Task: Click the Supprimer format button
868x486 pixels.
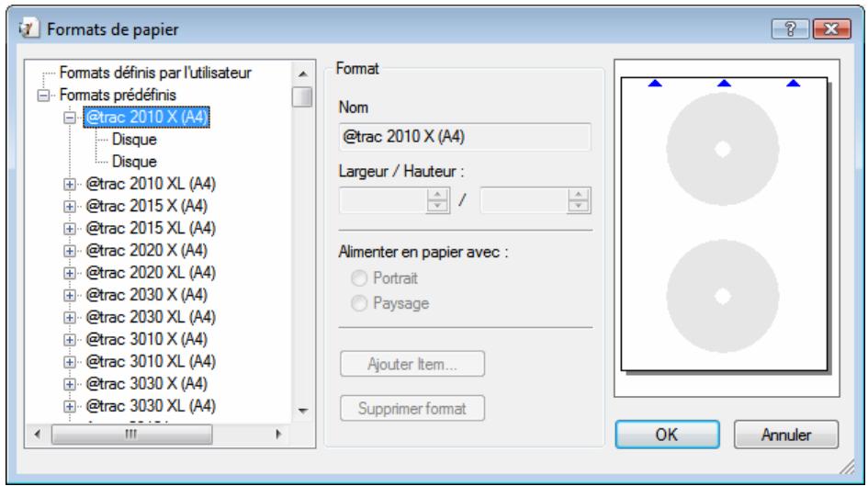Action: (412, 409)
